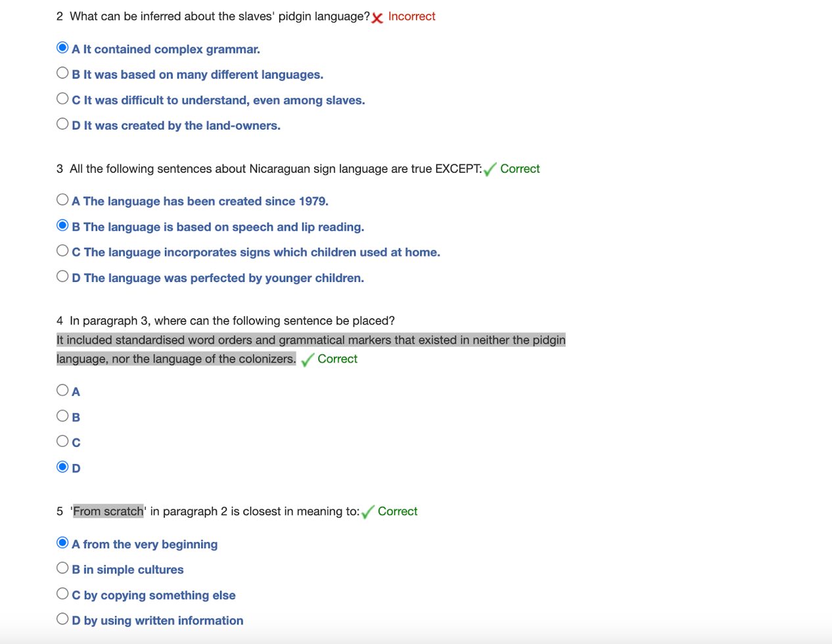832x644 pixels.
Task: Select radio button A for question 4
Action: pos(62,390)
